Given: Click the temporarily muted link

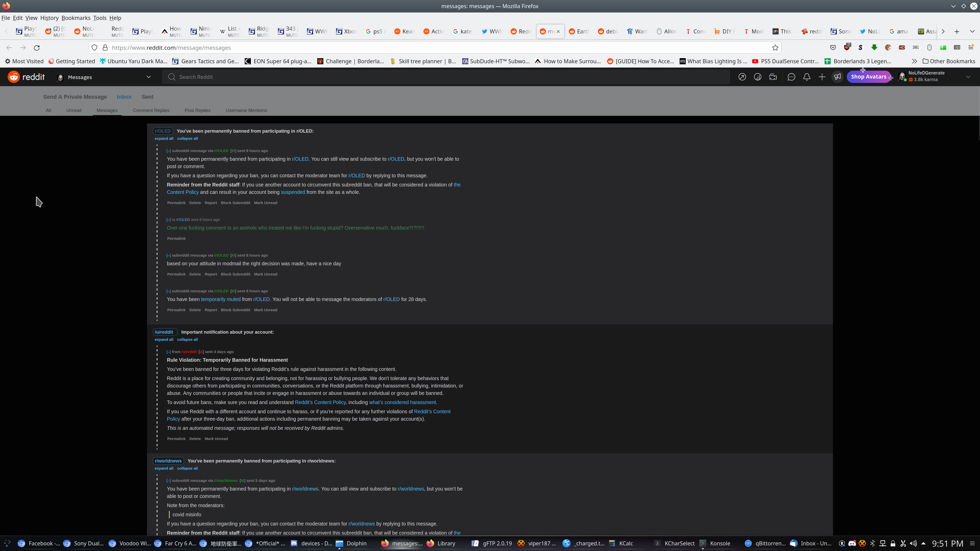Looking at the screenshot, I should click(x=221, y=299).
